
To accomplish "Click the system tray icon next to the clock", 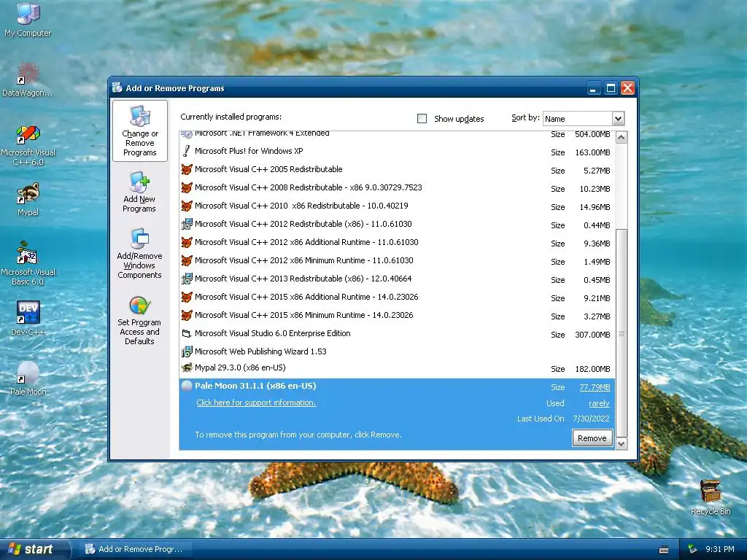I will pos(692,550).
